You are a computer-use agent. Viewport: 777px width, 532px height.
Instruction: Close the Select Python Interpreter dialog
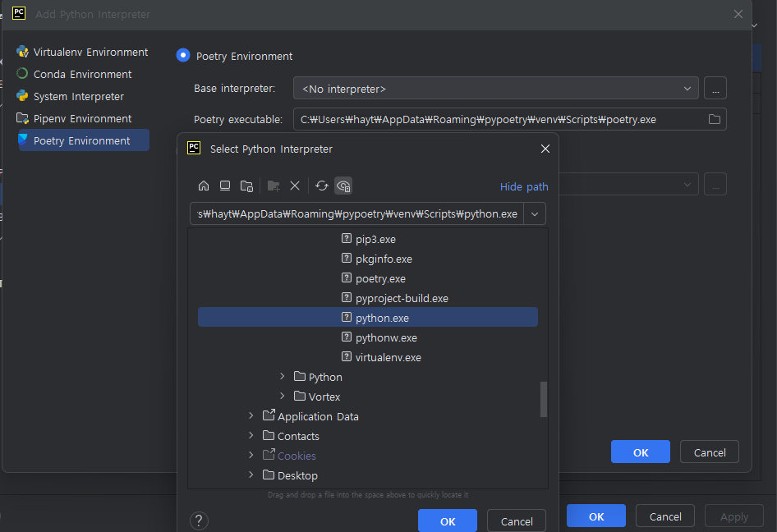pos(545,149)
